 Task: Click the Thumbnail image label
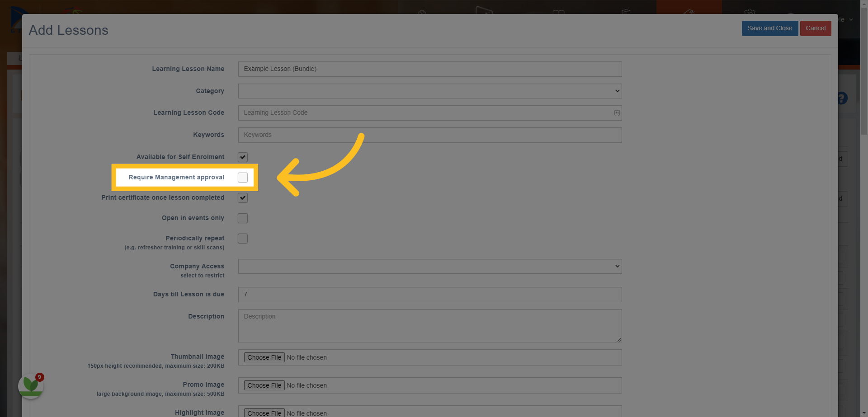pyautogui.click(x=198, y=356)
